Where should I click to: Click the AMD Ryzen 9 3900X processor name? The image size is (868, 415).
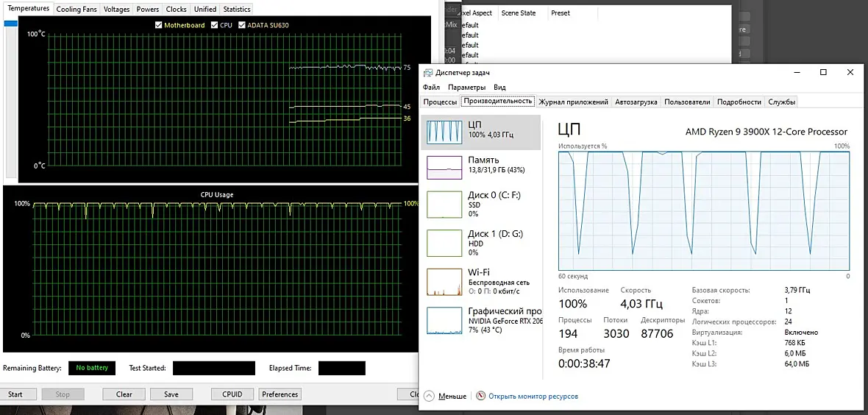point(766,132)
